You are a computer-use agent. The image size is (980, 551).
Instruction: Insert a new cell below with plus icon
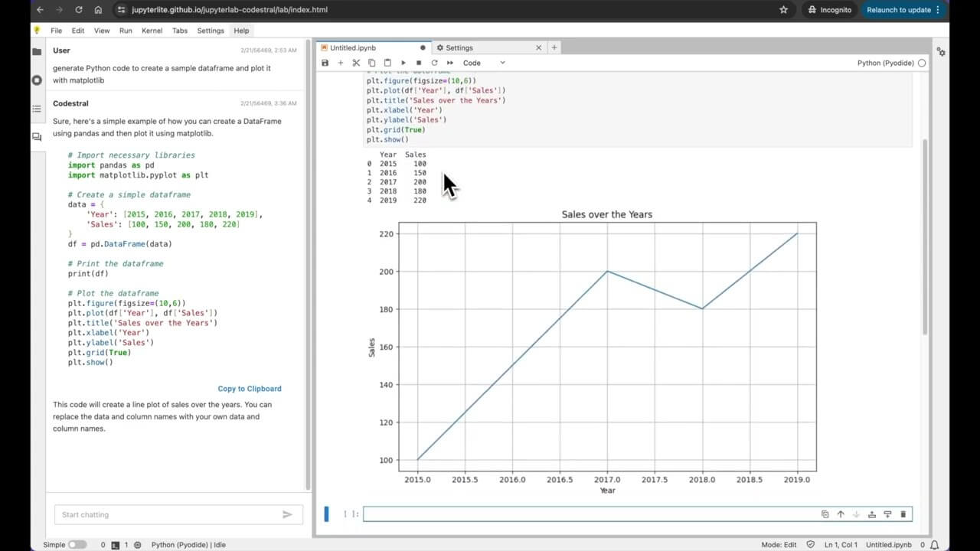[341, 63]
